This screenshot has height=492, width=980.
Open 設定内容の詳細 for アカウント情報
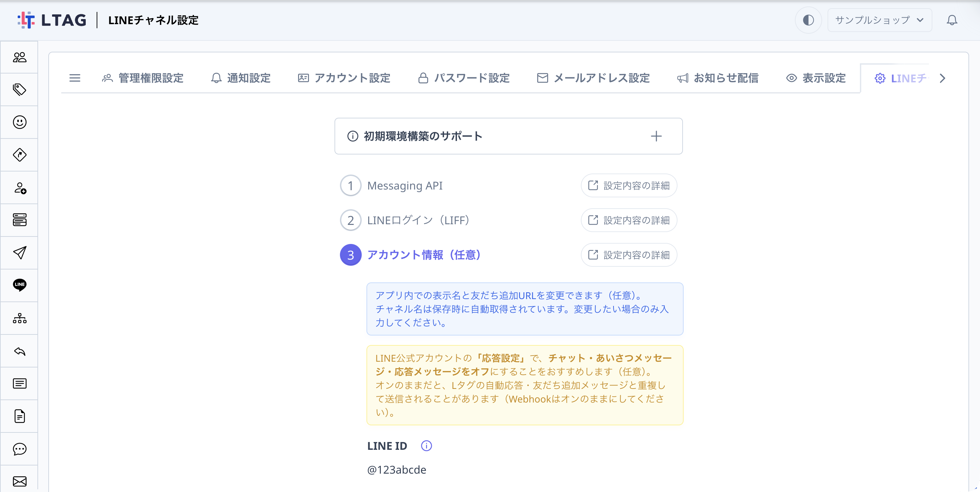[x=629, y=255]
